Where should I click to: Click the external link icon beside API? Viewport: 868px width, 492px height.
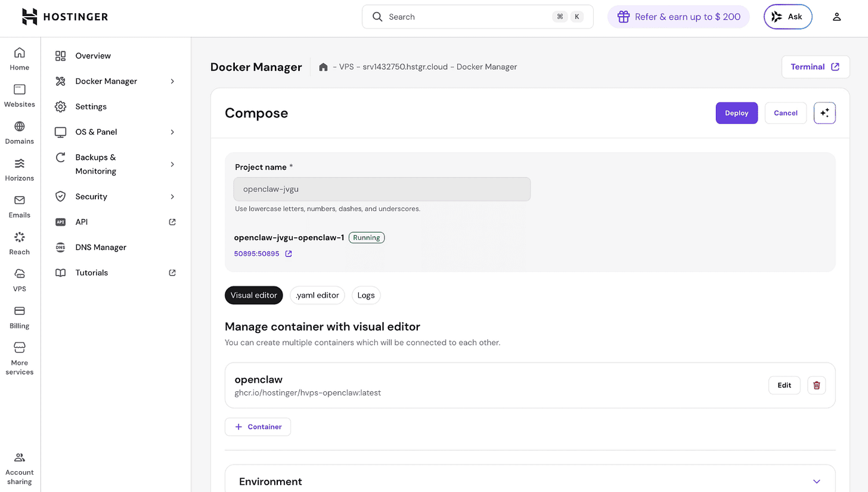click(172, 222)
